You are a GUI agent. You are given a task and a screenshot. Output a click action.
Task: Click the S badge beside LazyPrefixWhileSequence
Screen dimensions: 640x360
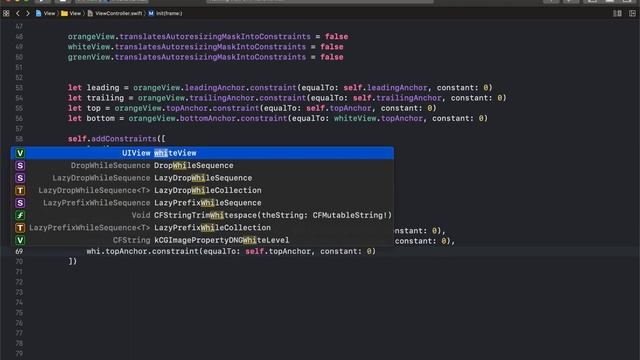pos(20,203)
